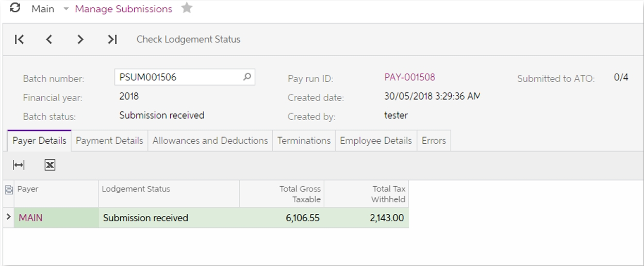The height and width of the screenshot is (266, 644).
Task: Go to the first record
Action: coord(19,40)
